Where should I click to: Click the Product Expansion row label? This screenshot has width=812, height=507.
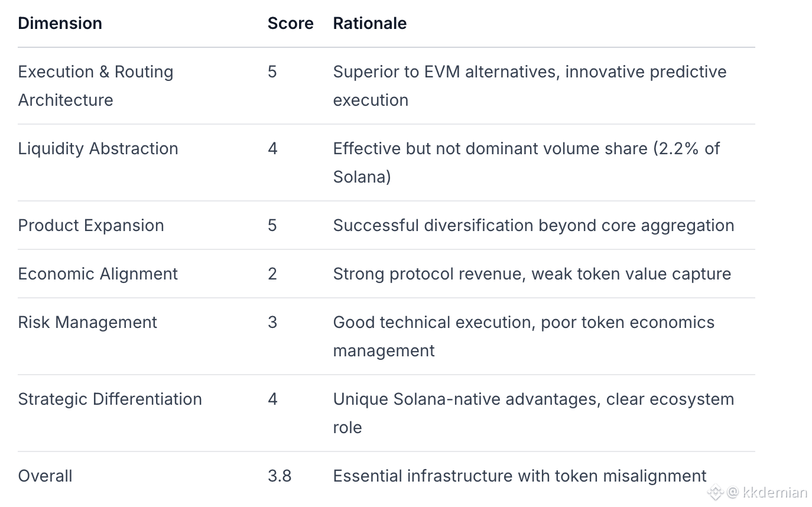[91, 225]
